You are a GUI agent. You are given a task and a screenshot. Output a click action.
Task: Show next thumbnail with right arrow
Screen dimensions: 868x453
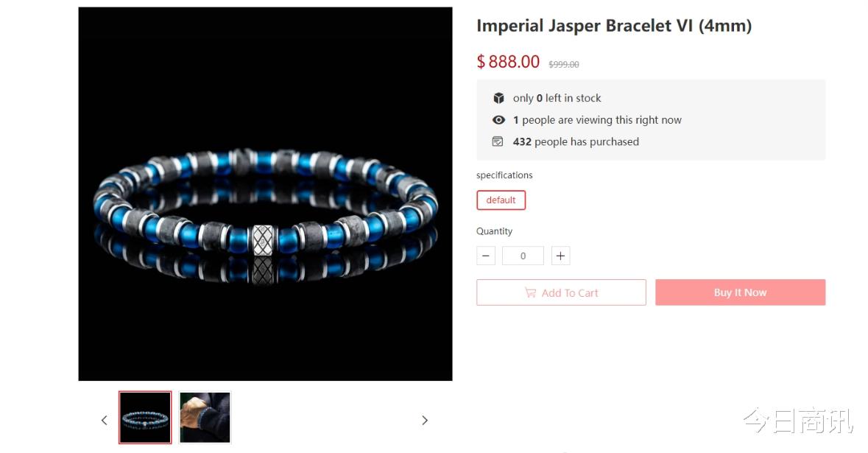coord(425,421)
